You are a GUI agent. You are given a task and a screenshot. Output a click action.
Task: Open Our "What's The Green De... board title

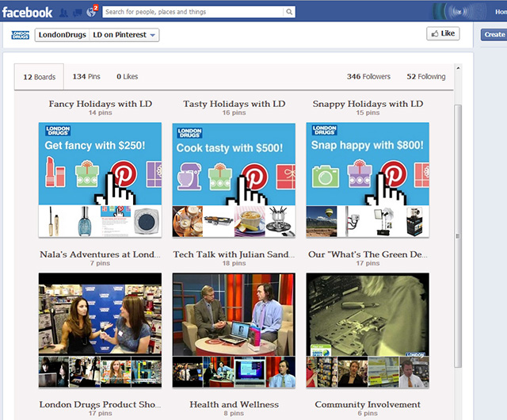368,254
